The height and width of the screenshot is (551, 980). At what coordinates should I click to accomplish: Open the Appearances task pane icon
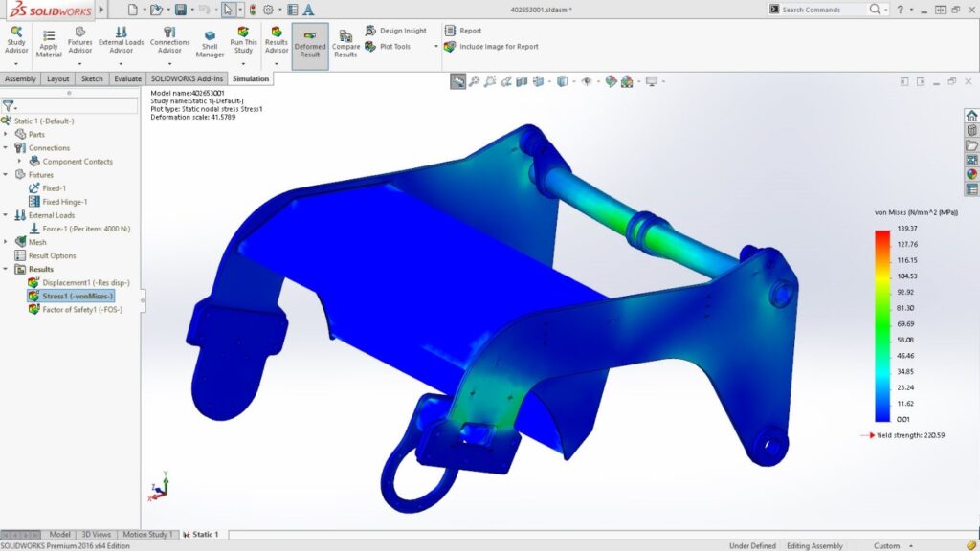point(971,174)
